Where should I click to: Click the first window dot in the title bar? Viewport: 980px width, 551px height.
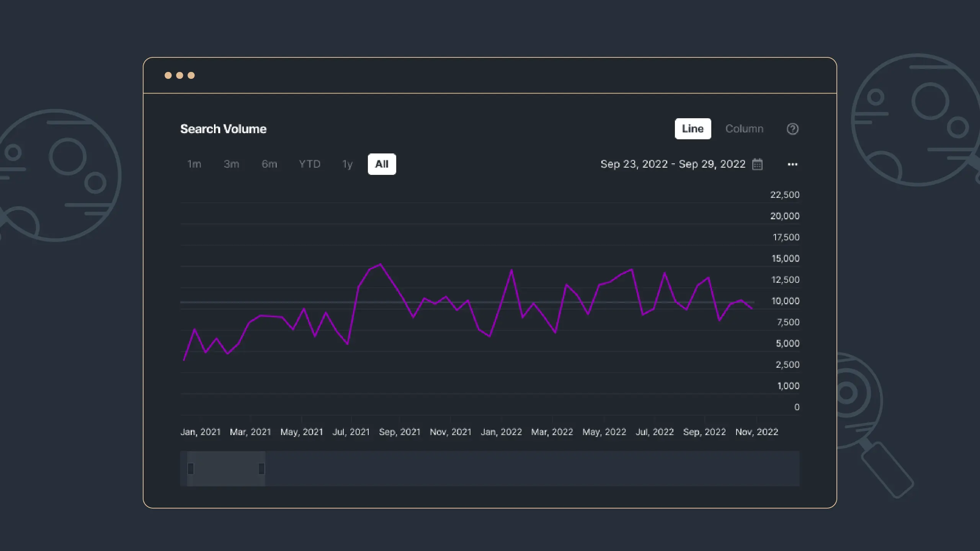pos(168,75)
